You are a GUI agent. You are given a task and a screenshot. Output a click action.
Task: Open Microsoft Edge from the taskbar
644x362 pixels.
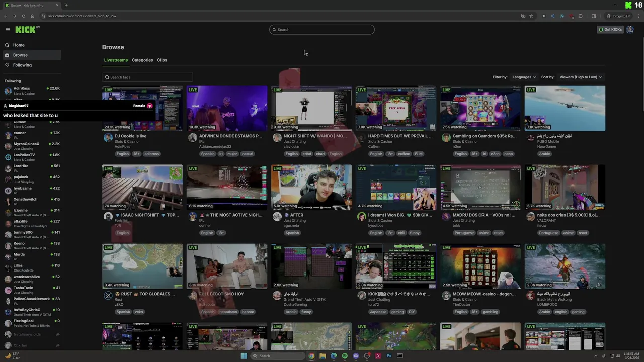coord(334,356)
